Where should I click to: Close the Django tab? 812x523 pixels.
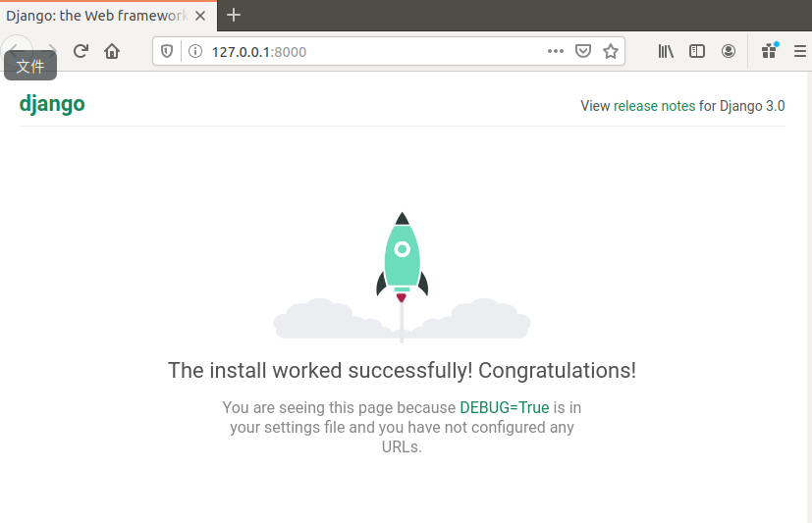pos(200,16)
